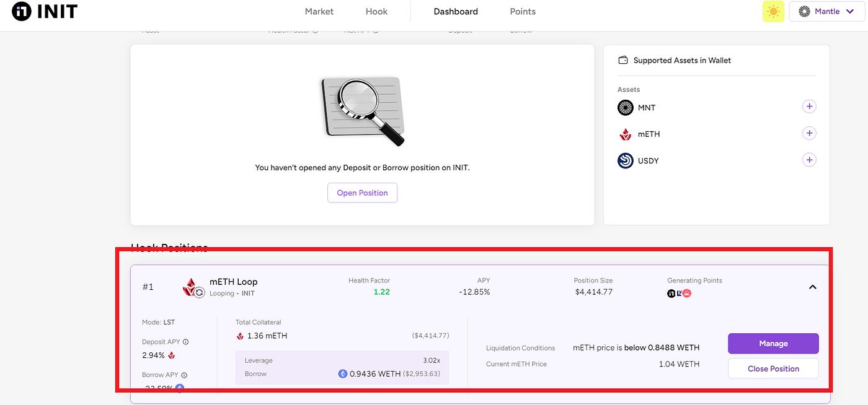Click the Leverage value 3.02x

tap(431, 360)
